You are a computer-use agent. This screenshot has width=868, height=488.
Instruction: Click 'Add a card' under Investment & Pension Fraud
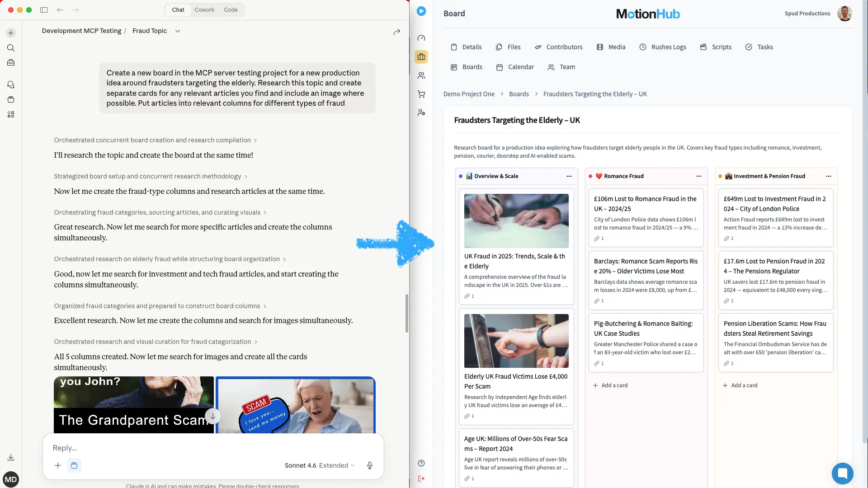click(740, 385)
